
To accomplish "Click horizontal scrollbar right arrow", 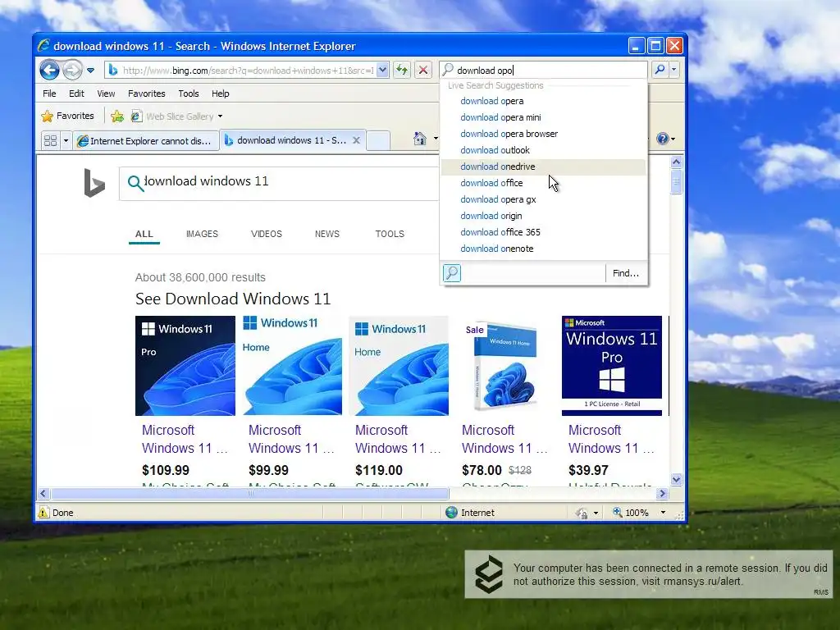I will (663, 493).
